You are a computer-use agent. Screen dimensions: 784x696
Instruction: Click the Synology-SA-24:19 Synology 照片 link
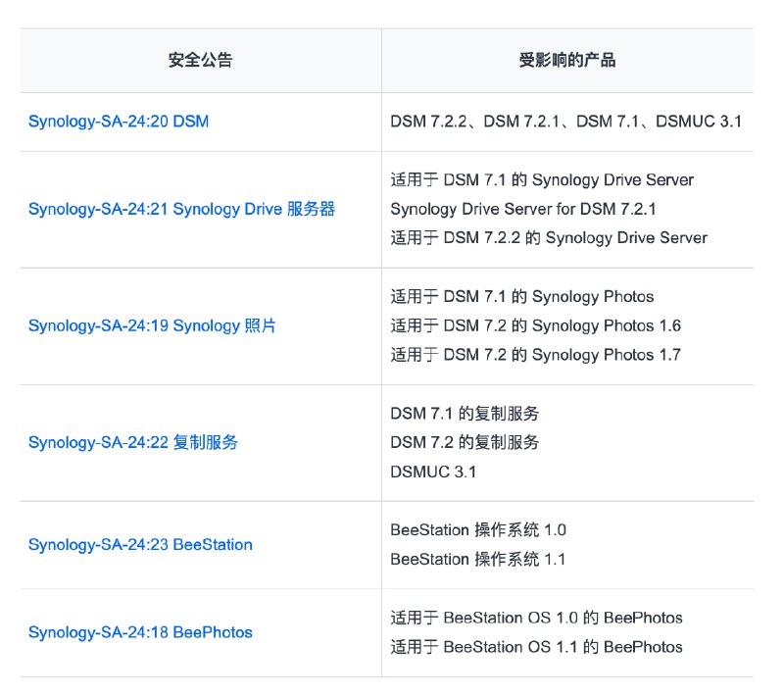152,326
